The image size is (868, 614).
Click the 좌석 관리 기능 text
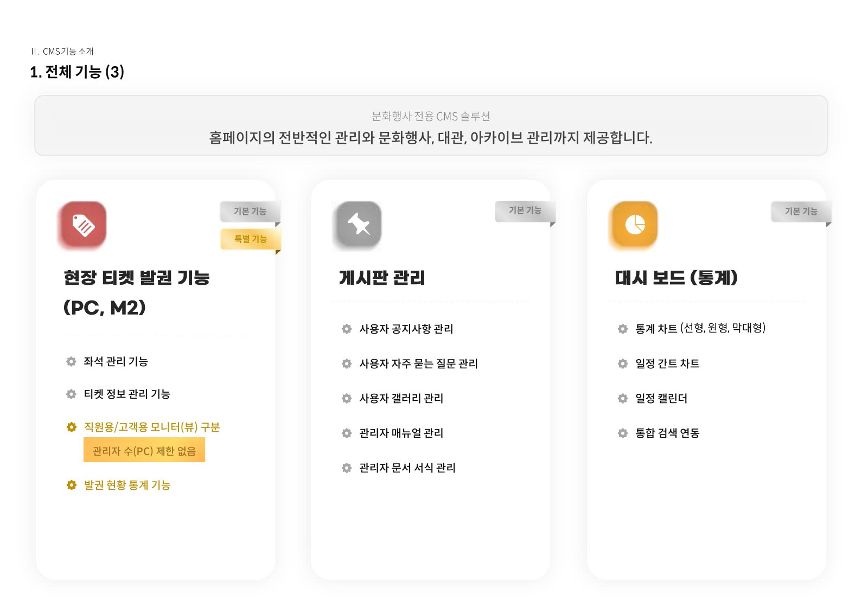coord(116,361)
